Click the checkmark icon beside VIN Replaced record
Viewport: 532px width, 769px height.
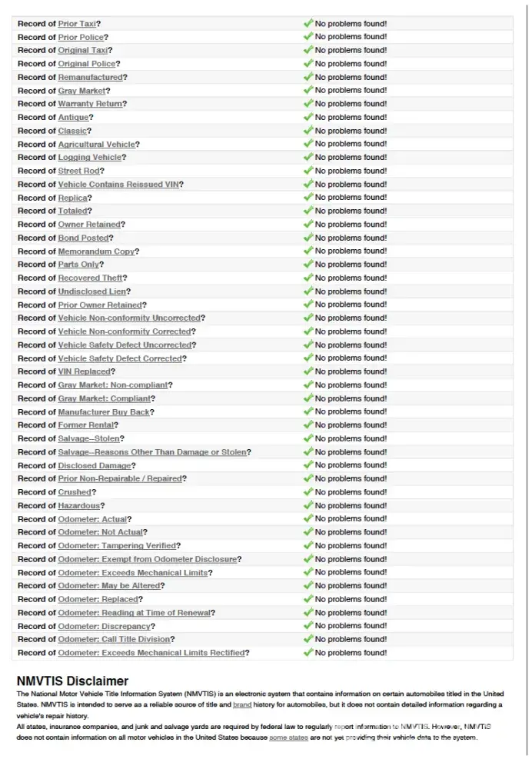pyautogui.click(x=308, y=371)
